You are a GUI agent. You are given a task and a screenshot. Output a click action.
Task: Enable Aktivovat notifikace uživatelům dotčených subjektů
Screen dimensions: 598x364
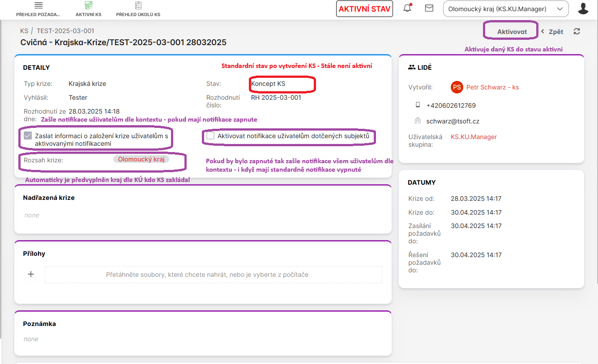(210, 135)
